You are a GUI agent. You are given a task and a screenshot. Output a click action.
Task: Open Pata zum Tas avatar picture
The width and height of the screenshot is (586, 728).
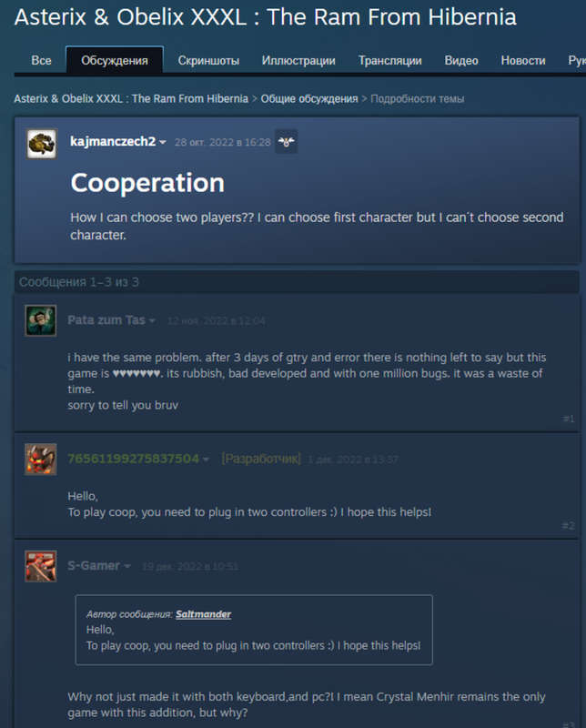pyautogui.click(x=41, y=320)
